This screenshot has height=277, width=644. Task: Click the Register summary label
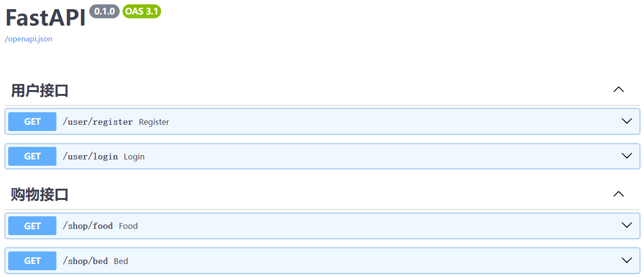tap(154, 122)
